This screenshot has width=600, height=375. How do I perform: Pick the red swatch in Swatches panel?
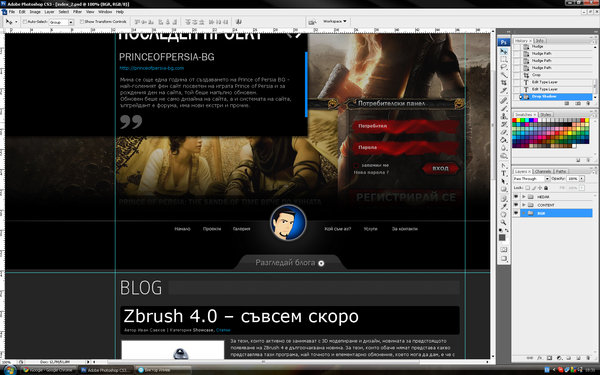[x=515, y=121]
